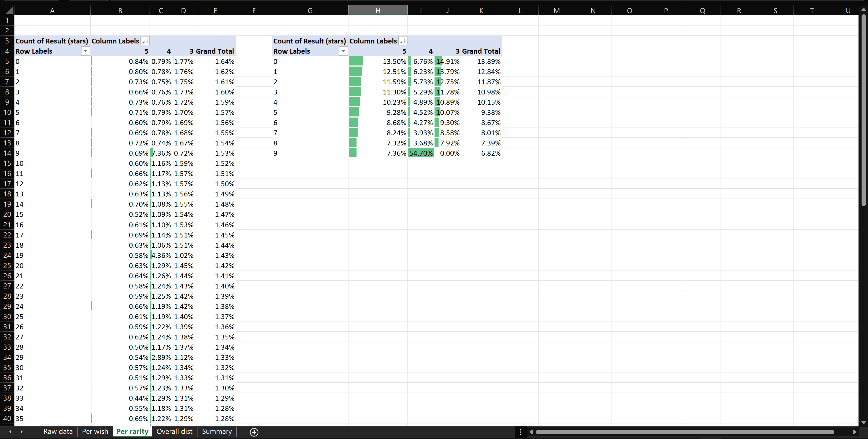Open left pivot Row Labels filter dropdown

tap(86, 51)
